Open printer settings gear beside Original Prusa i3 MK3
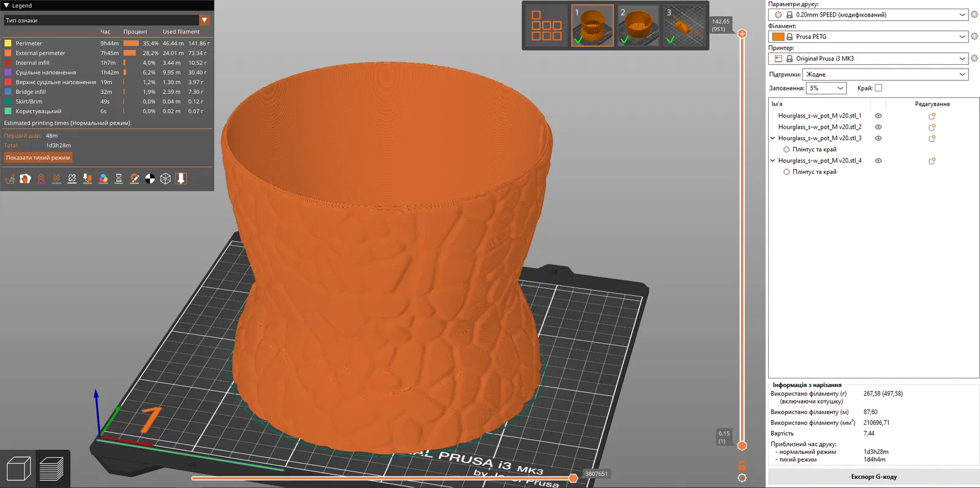980x488 pixels. coord(974,59)
